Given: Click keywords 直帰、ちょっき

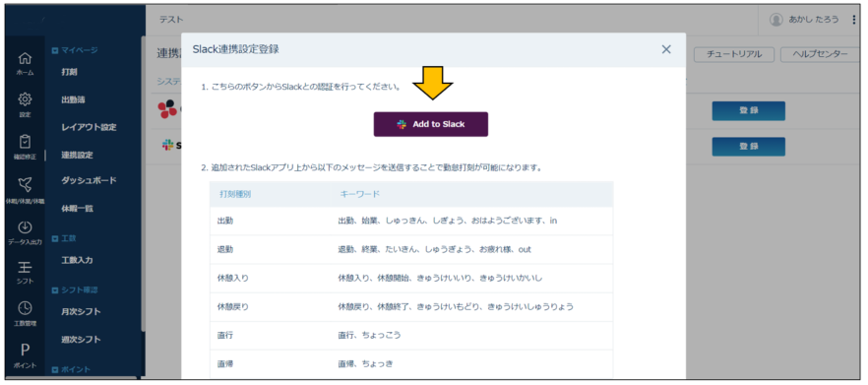Looking at the screenshot, I should (365, 364).
